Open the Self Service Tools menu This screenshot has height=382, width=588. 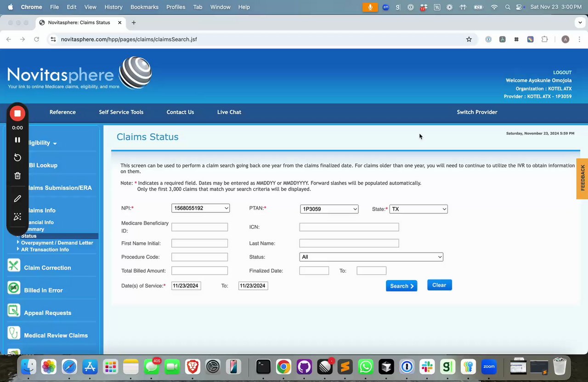(x=121, y=112)
